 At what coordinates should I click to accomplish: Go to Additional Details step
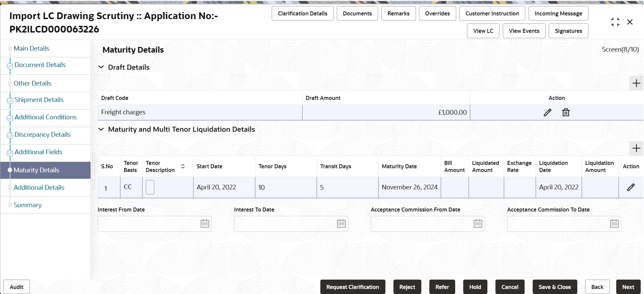pyautogui.click(x=39, y=187)
